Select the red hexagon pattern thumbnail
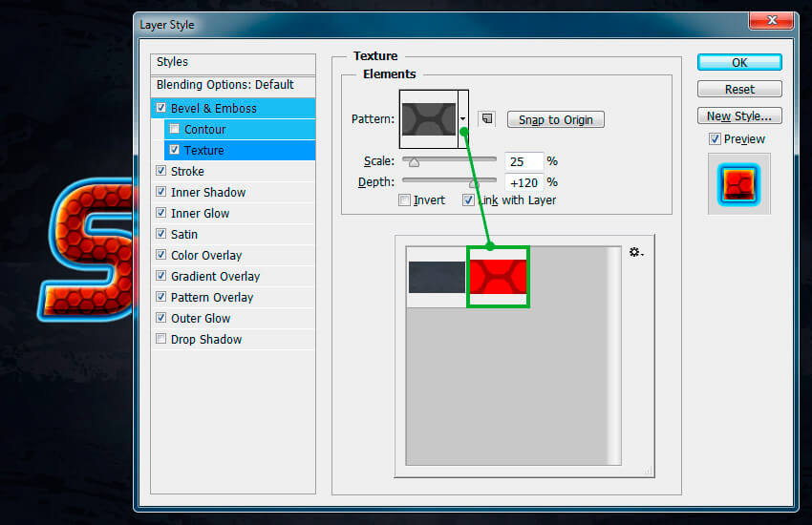 (497, 277)
